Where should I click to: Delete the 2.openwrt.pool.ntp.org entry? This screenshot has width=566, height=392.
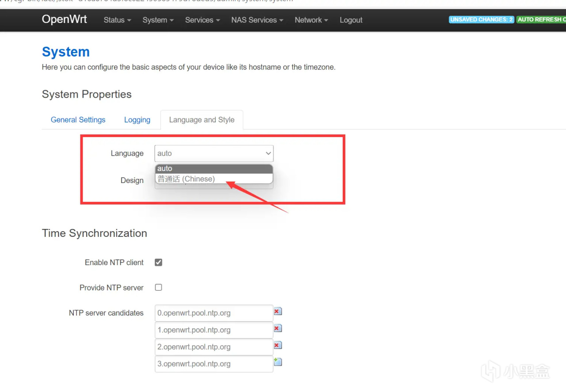[x=278, y=345]
